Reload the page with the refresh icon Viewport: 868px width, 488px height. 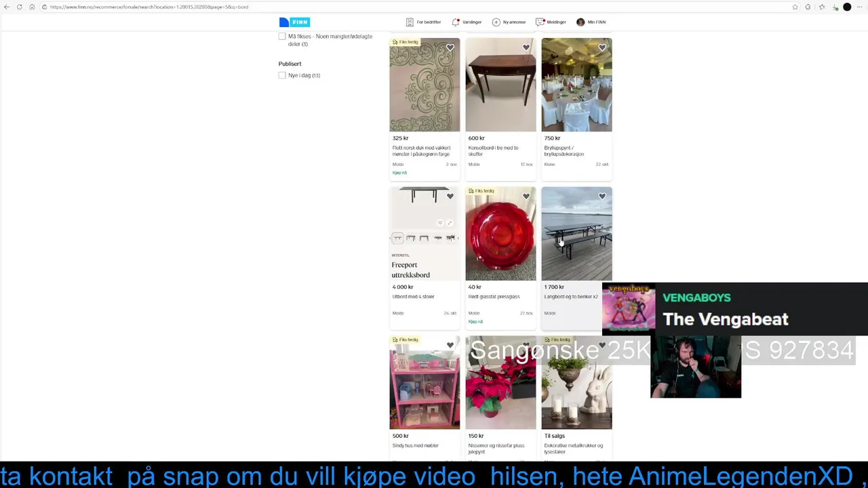coord(19,7)
